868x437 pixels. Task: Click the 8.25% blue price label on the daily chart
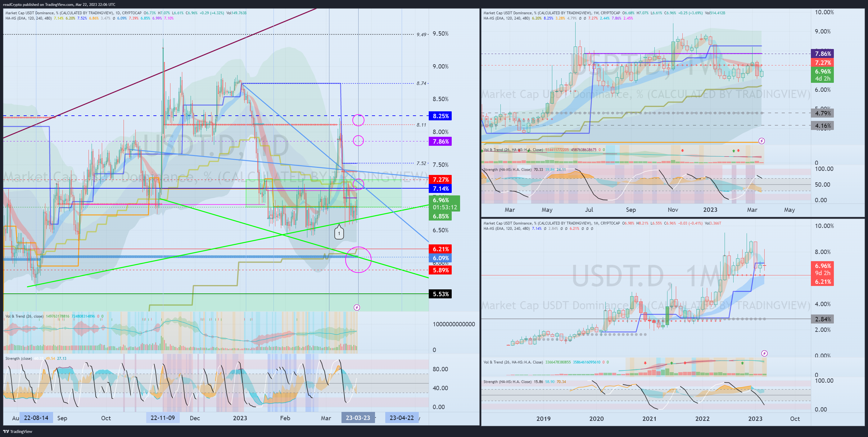(441, 116)
